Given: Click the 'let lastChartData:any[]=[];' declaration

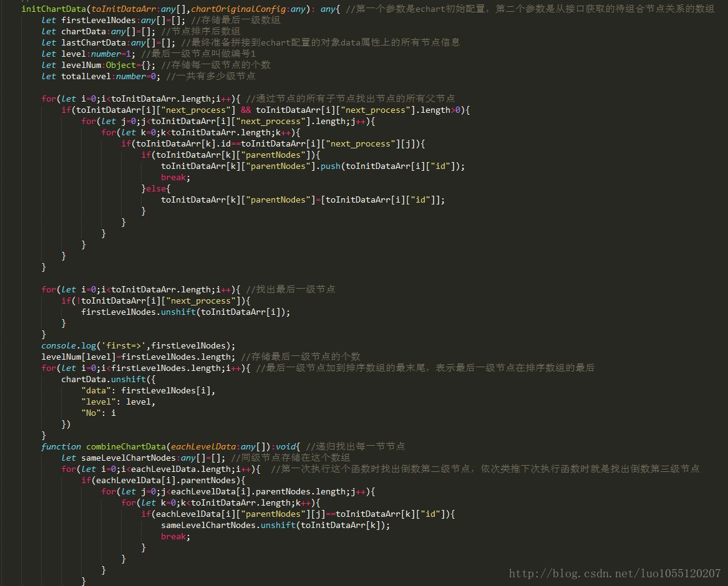Looking at the screenshot, I should click(x=109, y=42).
